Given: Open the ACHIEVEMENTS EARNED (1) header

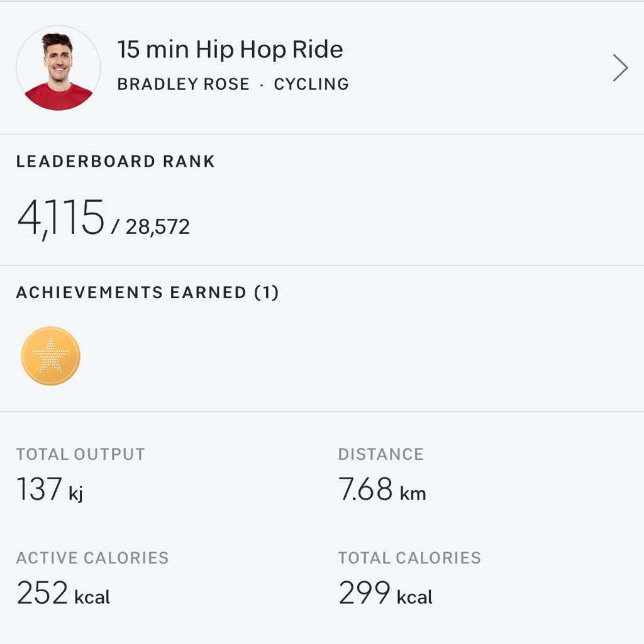Looking at the screenshot, I should 147,292.
